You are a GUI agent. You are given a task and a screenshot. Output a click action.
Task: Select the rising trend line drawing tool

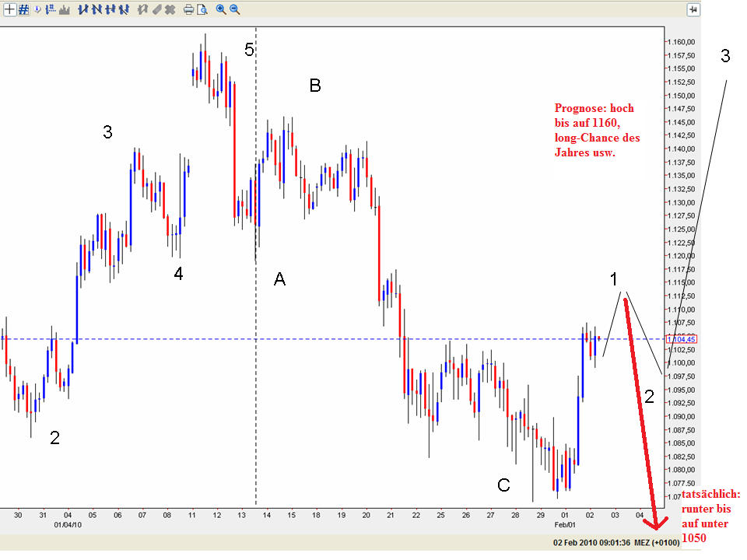coord(83,9)
